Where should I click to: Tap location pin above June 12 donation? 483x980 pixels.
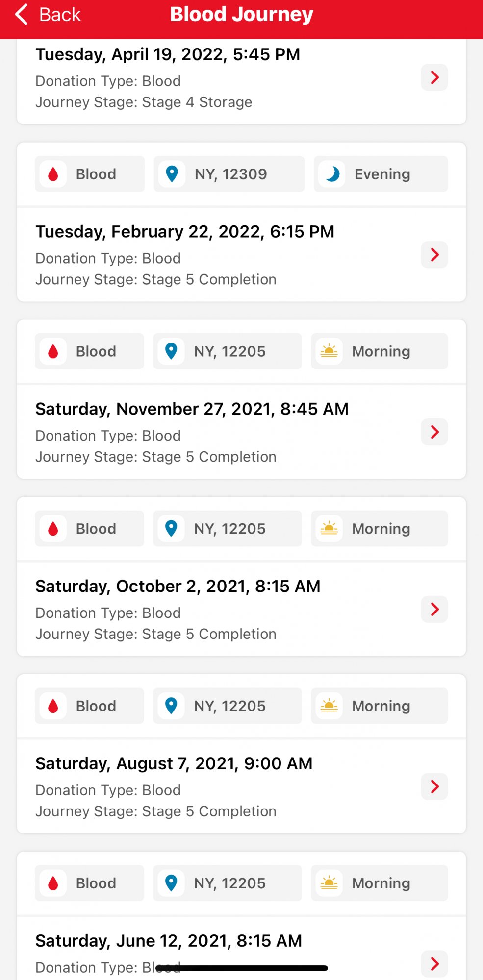pyautogui.click(x=171, y=883)
